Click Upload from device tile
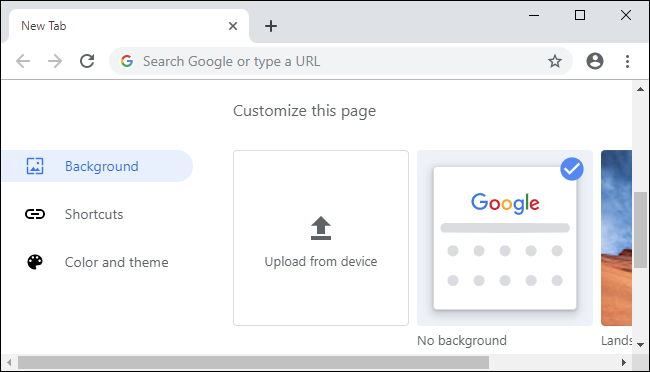 coord(321,238)
